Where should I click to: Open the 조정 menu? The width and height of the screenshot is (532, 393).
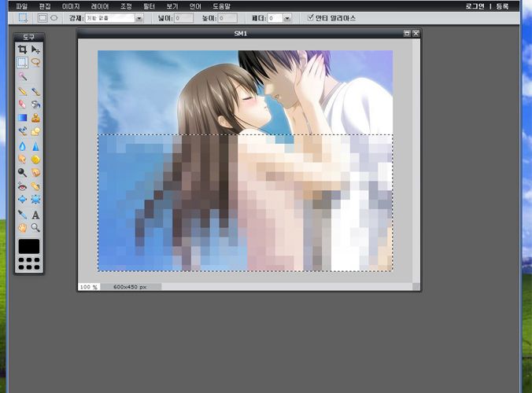coord(126,6)
